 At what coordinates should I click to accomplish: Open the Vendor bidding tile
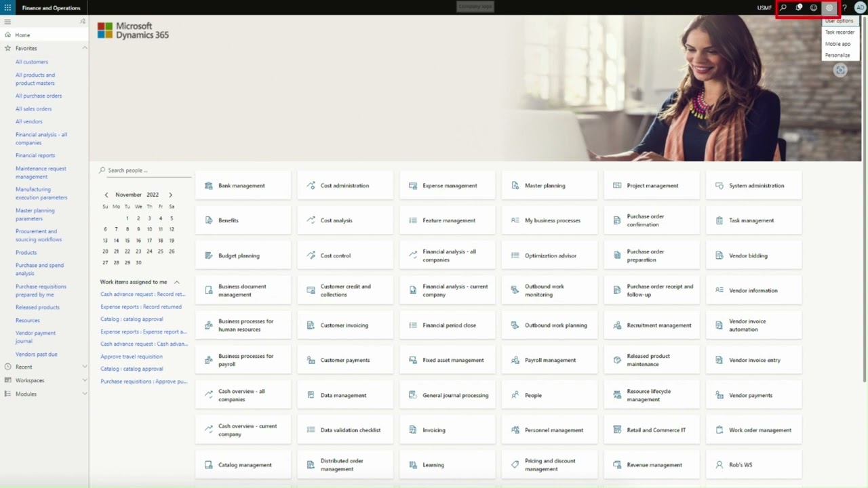[x=754, y=256]
